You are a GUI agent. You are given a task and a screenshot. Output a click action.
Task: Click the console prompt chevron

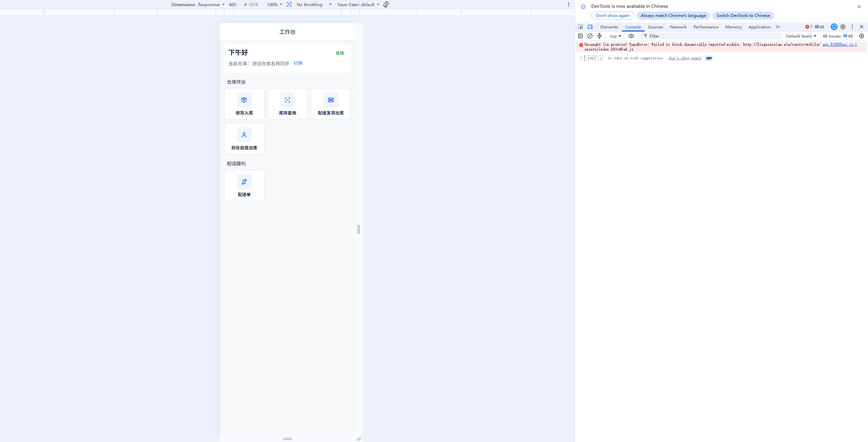[581, 58]
